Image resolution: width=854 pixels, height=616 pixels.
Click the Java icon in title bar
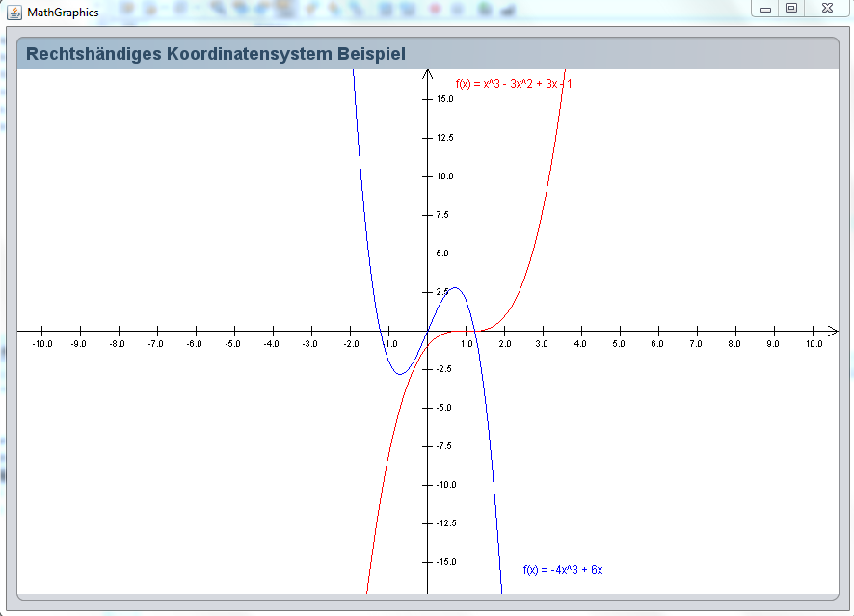[14, 12]
